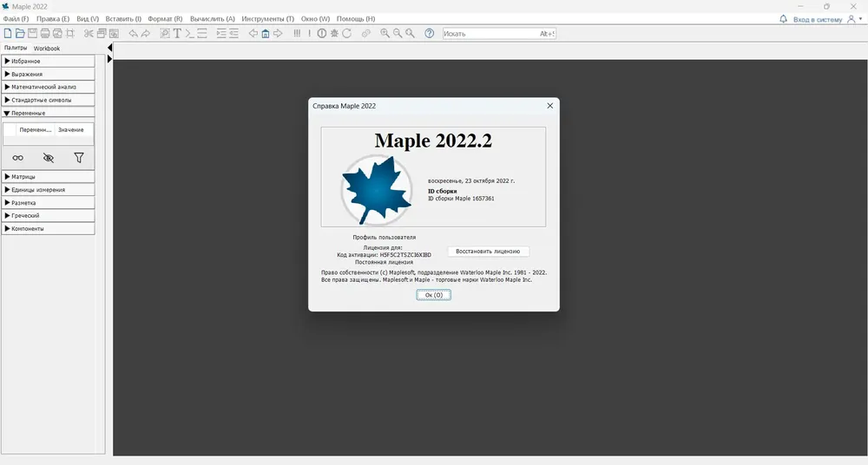The width and height of the screenshot is (868, 465).
Task: Expand the Матрицы palette
Action: (48, 177)
